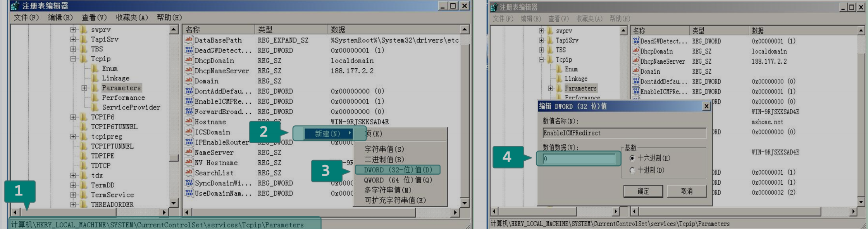868x229 pixels.
Task: Select the 十进制(D) radio button
Action: [632, 170]
